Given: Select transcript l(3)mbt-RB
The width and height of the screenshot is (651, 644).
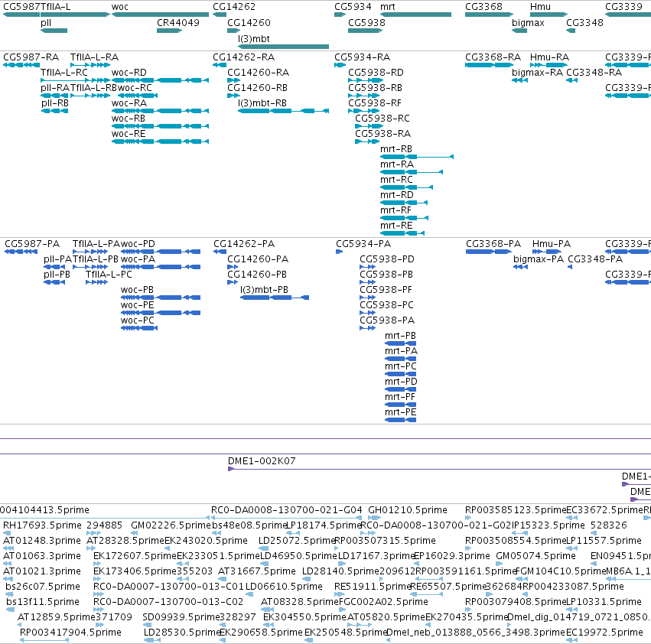Looking at the screenshot, I should pos(284,111).
